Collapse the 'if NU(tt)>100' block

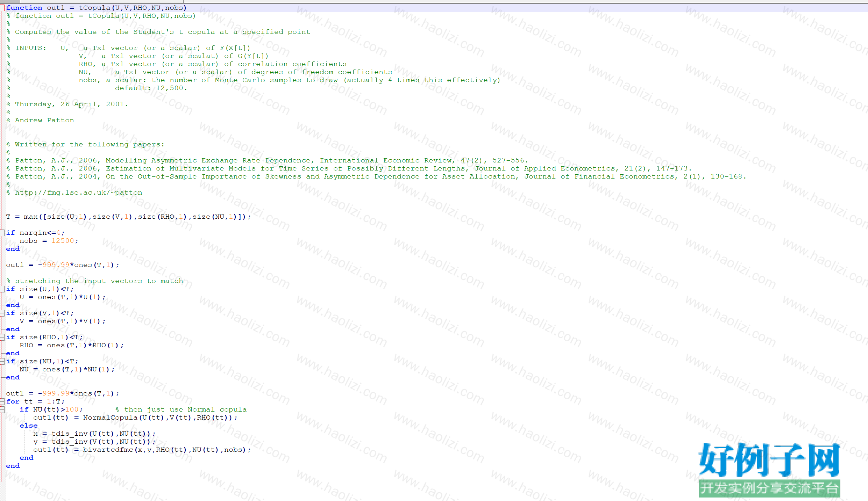2,409
